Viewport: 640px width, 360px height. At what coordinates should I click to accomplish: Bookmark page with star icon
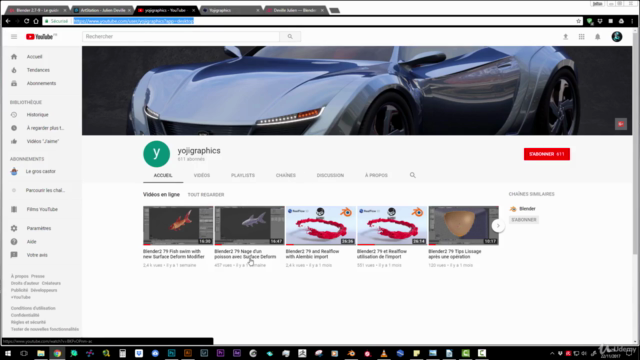tap(578, 21)
